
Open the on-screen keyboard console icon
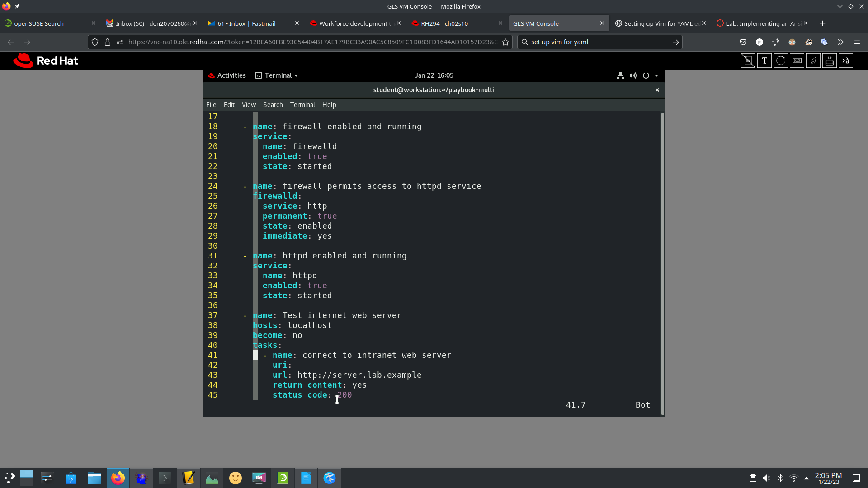797,61
